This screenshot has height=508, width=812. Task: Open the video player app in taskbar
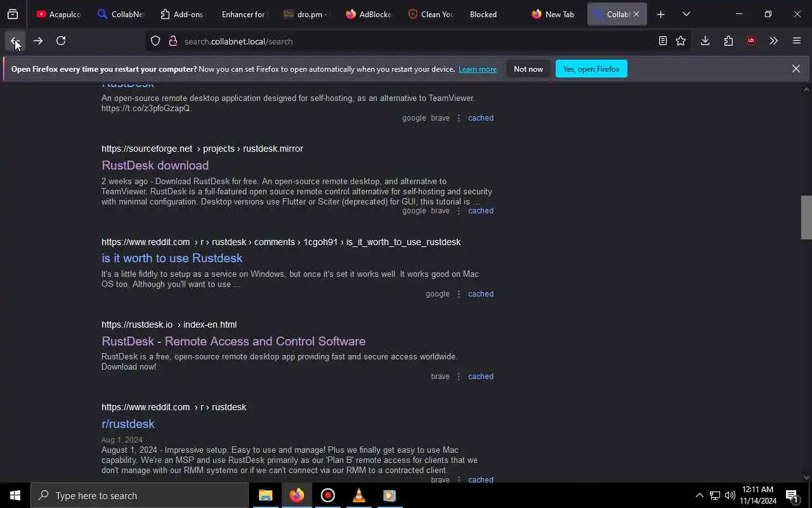pyautogui.click(x=390, y=495)
